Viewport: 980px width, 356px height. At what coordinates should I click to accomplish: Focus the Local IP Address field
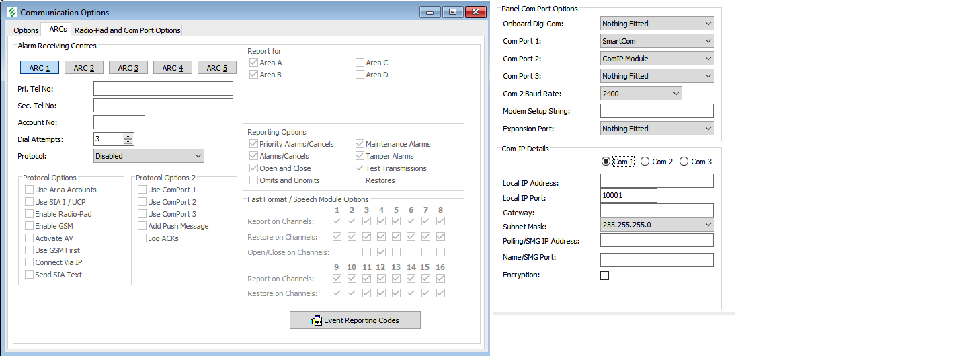tap(657, 181)
